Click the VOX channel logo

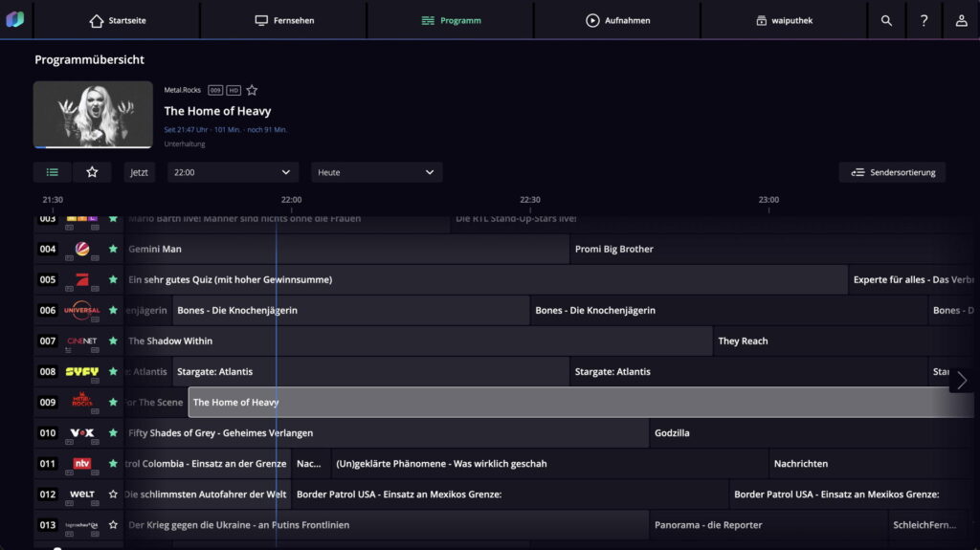click(82, 432)
